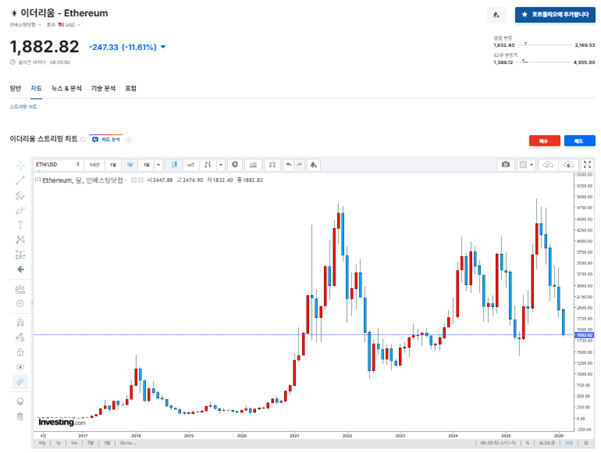Click the red buy button
Image resolution: width=601 pixels, height=453 pixels.
[x=544, y=141]
